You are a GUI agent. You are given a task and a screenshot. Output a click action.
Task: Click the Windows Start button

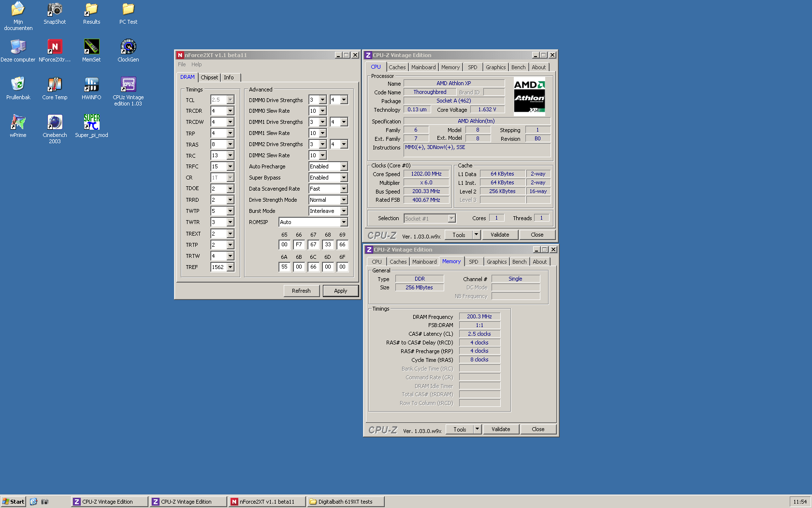14,502
